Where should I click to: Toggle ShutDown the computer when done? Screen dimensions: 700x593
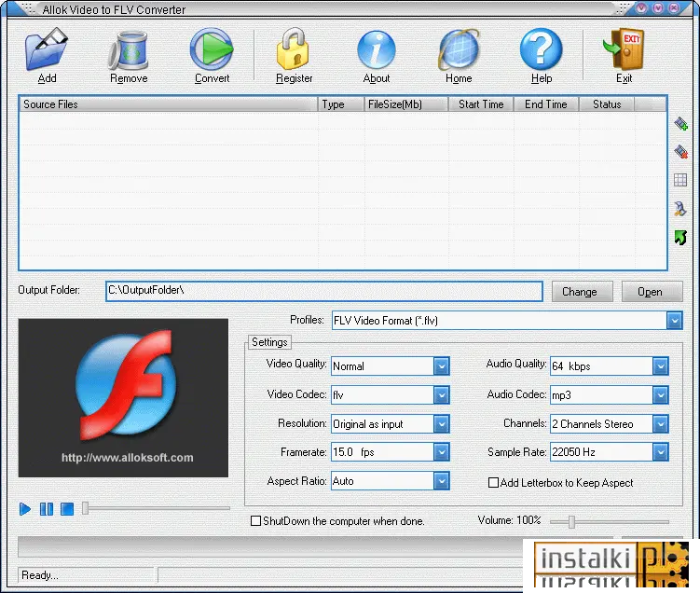click(255, 521)
